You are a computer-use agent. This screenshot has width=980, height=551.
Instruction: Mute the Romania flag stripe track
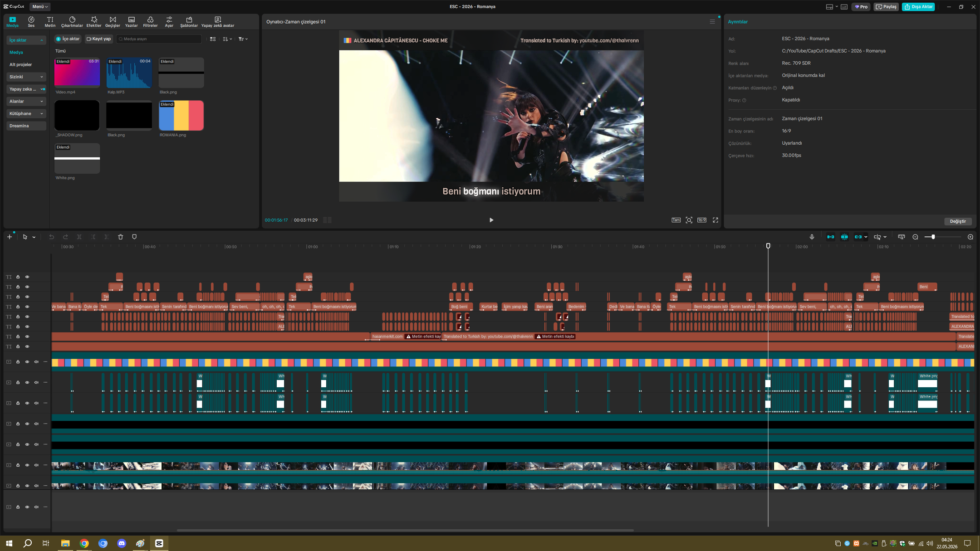tap(36, 362)
